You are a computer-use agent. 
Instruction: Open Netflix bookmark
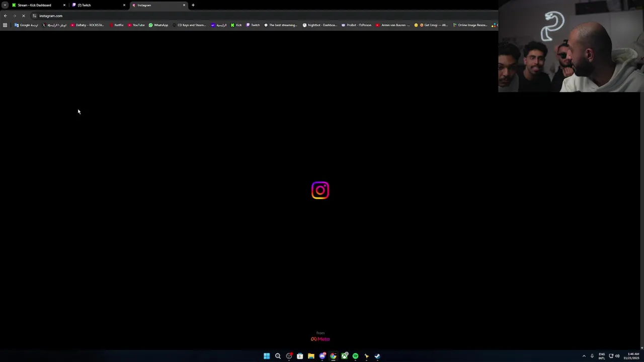click(x=116, y=25)
